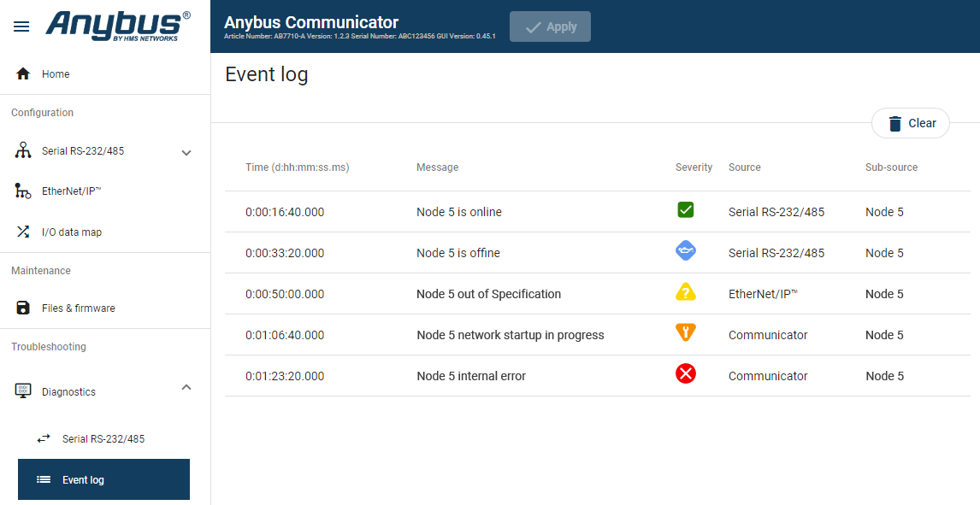This screenshot has height=505, width=980.
Task: Go to the I/O data map page
Action: tap(71, 232)
